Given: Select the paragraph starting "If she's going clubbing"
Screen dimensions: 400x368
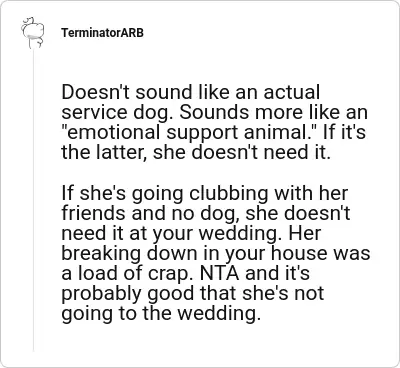Looking at the screenshot, I should [216, 253].
